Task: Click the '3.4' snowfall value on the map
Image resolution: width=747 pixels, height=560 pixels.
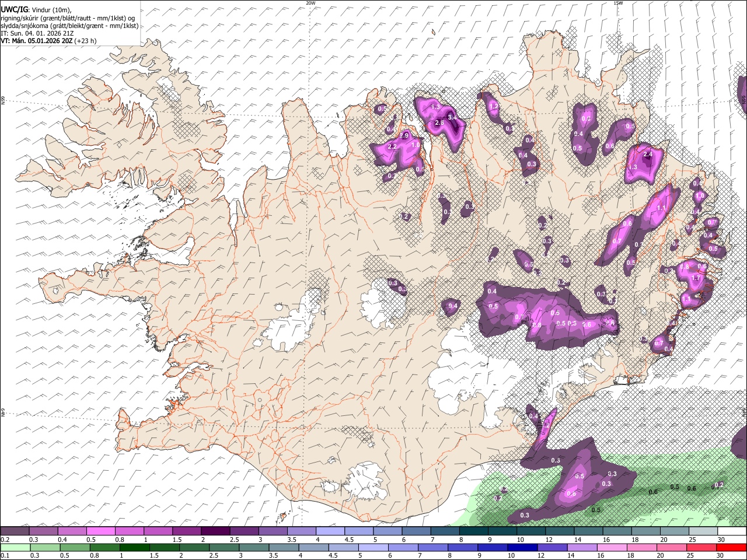Action: (x=452, y=118)
